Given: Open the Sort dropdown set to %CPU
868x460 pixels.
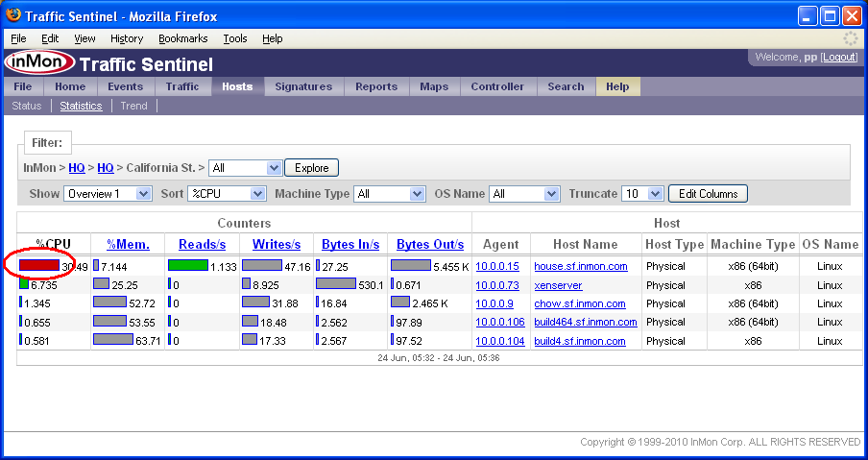Looking at the screenshot, I should click(x=227, y=194).
